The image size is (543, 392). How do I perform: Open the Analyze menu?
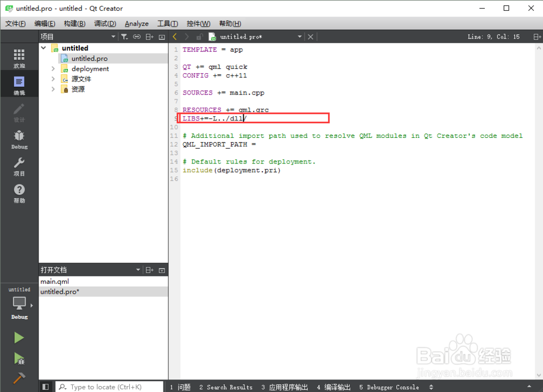click(136, 23)
